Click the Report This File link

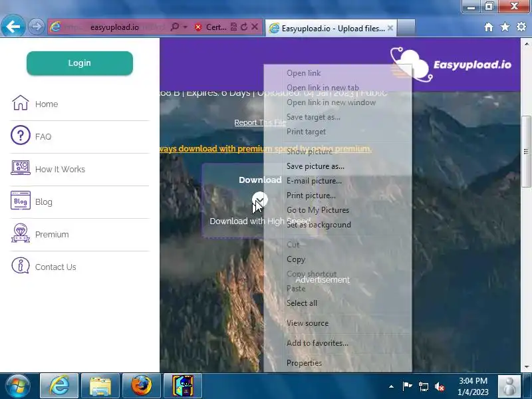click(x=260, y=122)
